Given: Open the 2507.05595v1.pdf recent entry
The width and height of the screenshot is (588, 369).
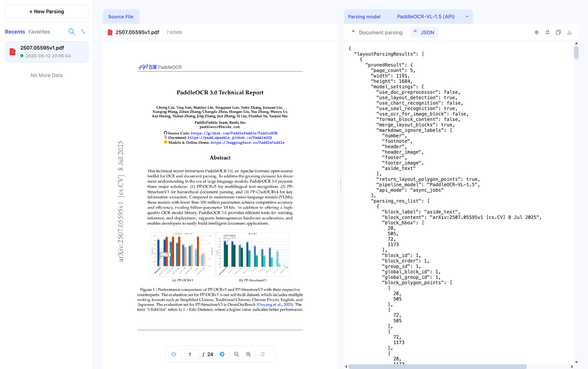Looking at the screenshot, I should [x=46, y=52].
